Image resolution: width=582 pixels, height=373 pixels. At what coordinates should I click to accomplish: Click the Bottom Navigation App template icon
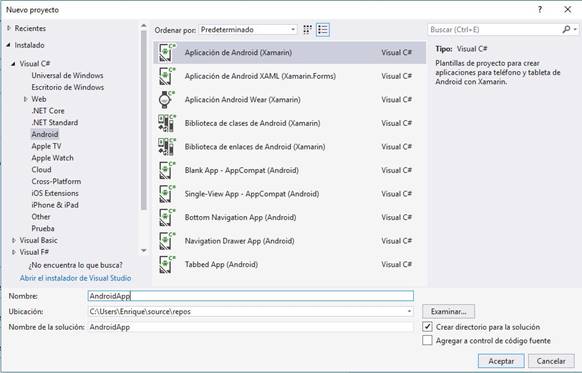[x=167, y=217]
